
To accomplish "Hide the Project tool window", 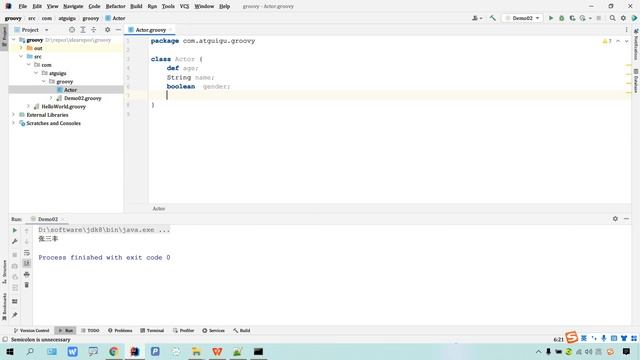I will click(118, 30).
